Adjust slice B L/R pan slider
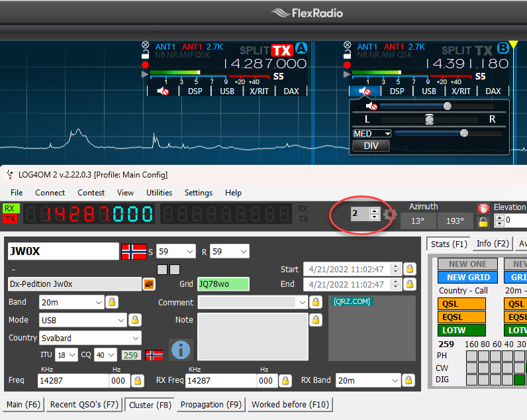The image size is (527, 420). [430, 119]
